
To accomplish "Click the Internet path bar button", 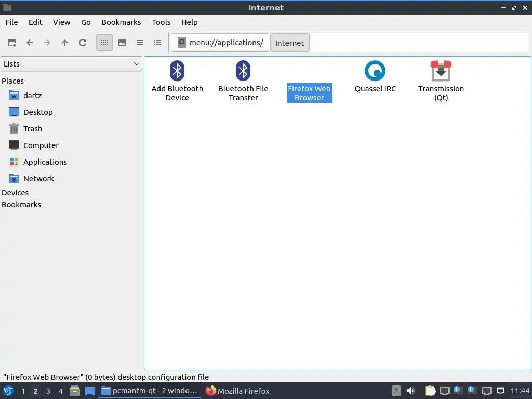I will 290,43.
